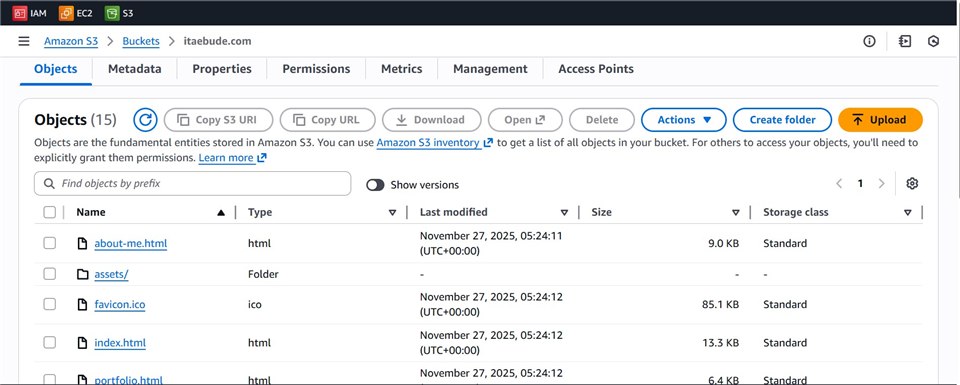
Task: Click the 9.0 KB size value
Action: coord(724,244)
